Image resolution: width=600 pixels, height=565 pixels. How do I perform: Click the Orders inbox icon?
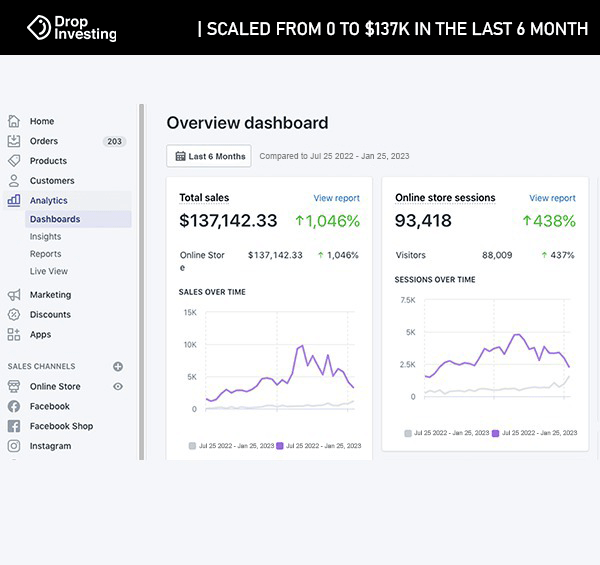tap(14, 141)
